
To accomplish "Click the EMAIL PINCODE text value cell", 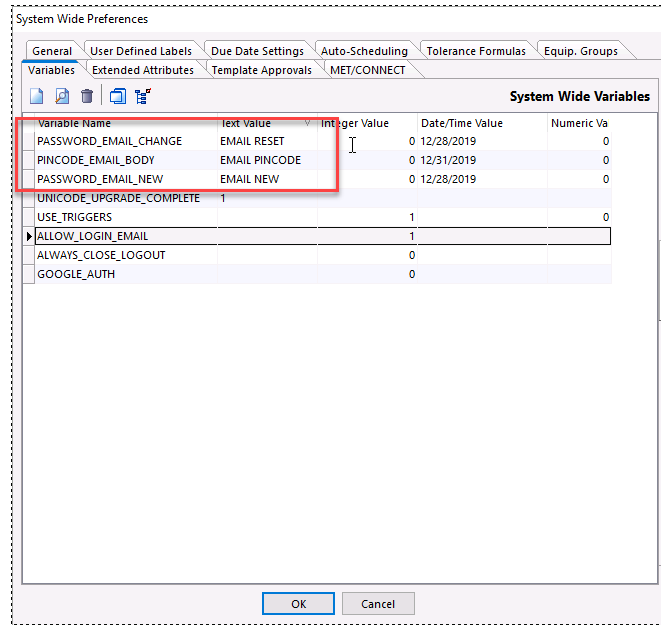I will (x=261, y=160).
